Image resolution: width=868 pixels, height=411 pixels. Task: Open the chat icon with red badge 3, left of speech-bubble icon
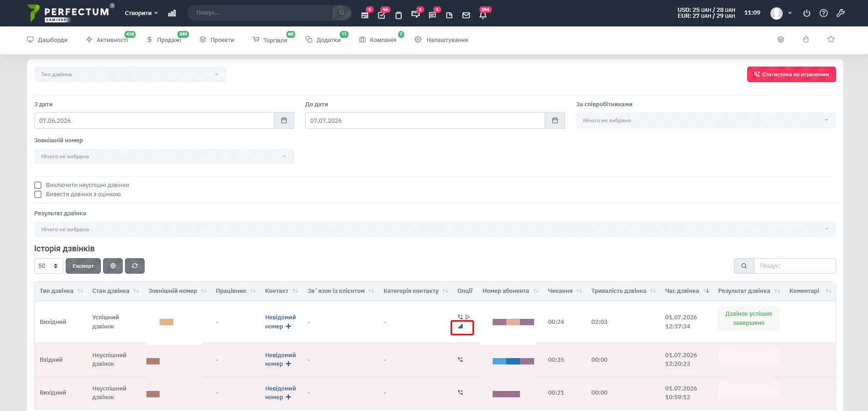pyautogui.click(x=415, y=15)
